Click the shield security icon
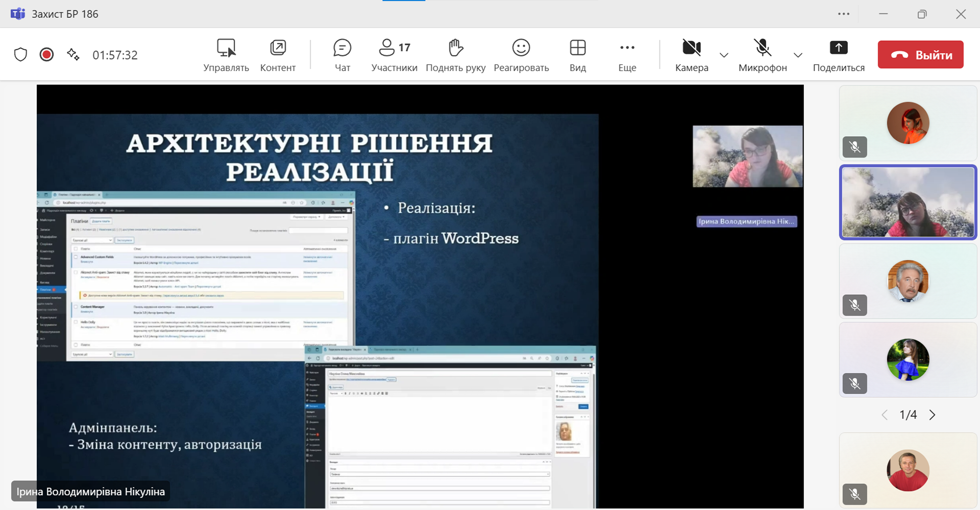Viewport: 980px width, 510px height. [x=20, y=55]
